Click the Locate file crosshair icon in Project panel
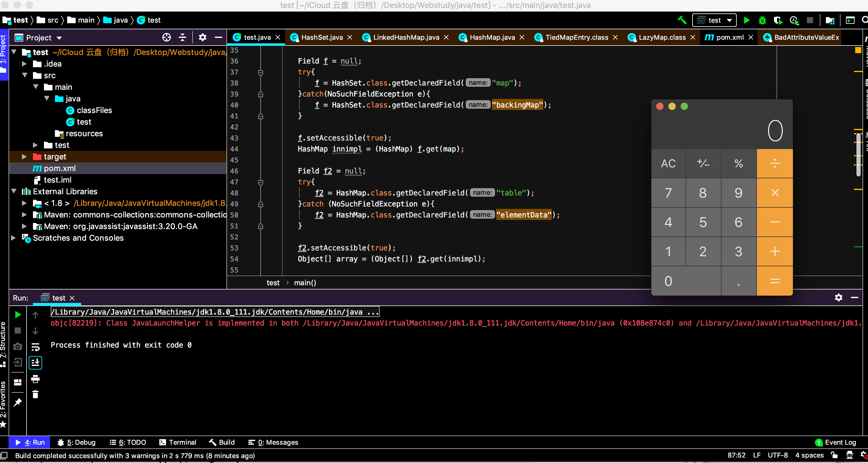Image resolution: width=868 pixels, height=463 pixels. coord(166,38)
